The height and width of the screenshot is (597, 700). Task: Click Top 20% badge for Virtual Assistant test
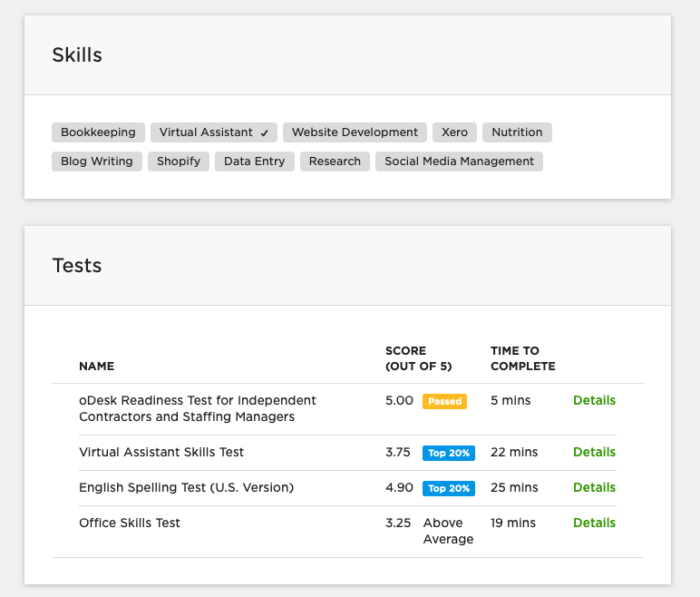coord(449,453)
